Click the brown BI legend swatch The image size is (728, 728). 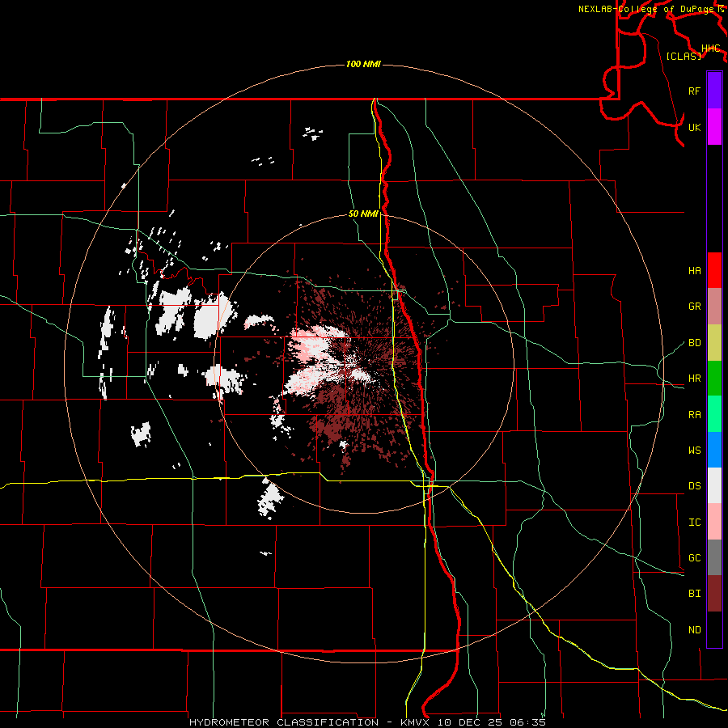tap(714, 594)
